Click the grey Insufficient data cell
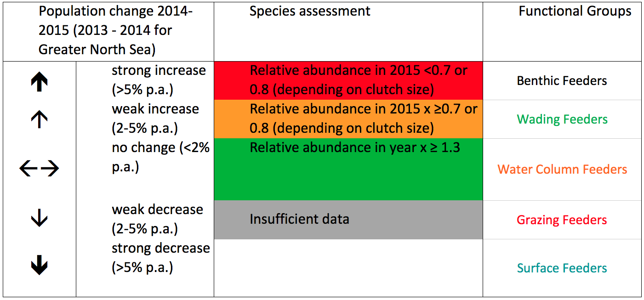Viewport: 644px width, 300px height. pyautogui.click(x=348, y=220)
